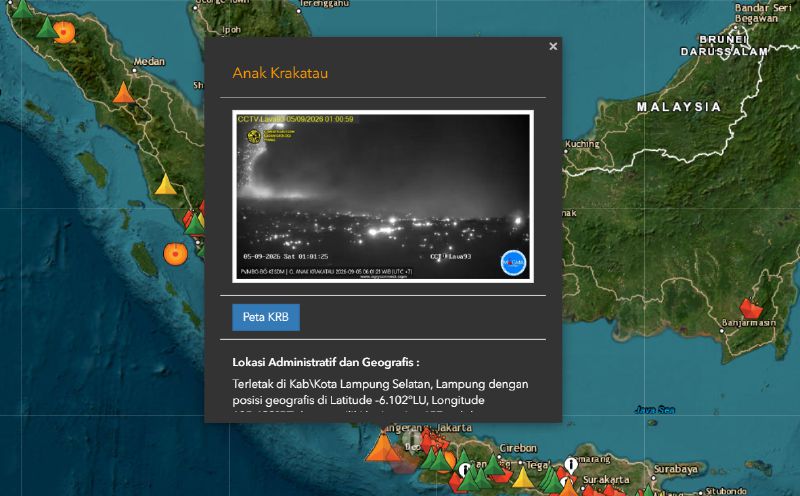Select green triangle beside the northern orange circle
This screenshot has width=800, height=496.
pyautogui.click(x=47, y=28)
